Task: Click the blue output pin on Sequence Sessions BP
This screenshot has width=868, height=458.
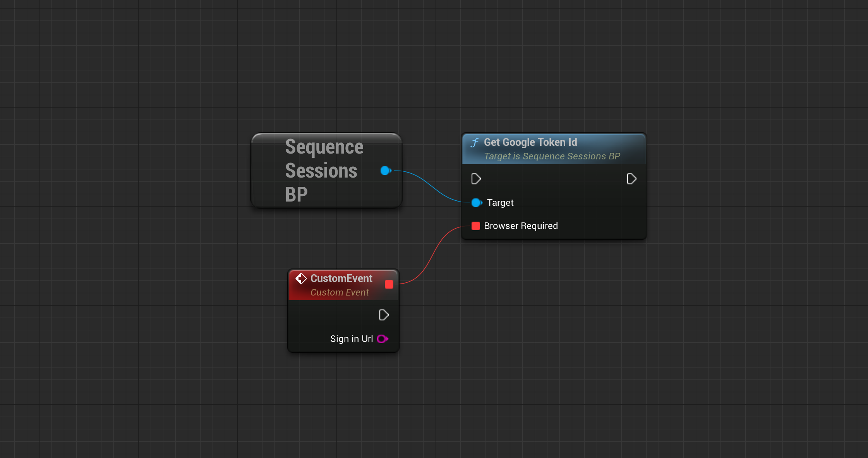Action: [385, 171]
